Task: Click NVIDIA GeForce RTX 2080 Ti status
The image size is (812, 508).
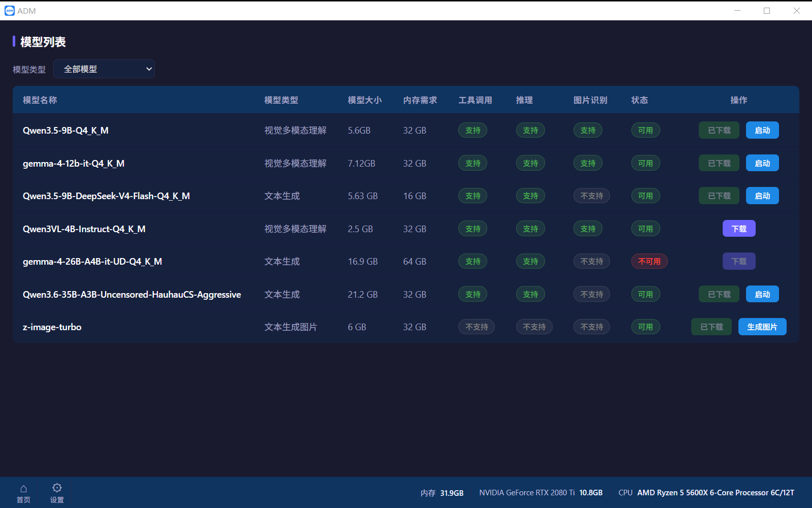Action: (x=541, y=493)
